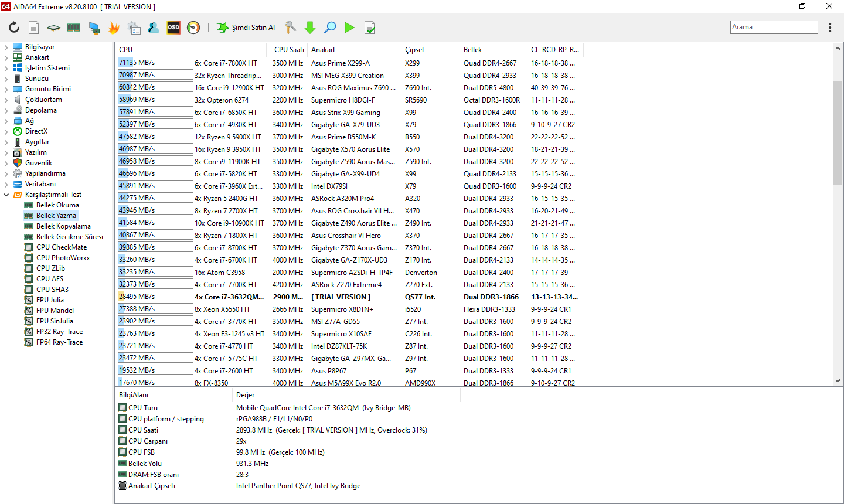Open the CPU chip tool icon
Screen dimensions: 844x504
[53, 28]
